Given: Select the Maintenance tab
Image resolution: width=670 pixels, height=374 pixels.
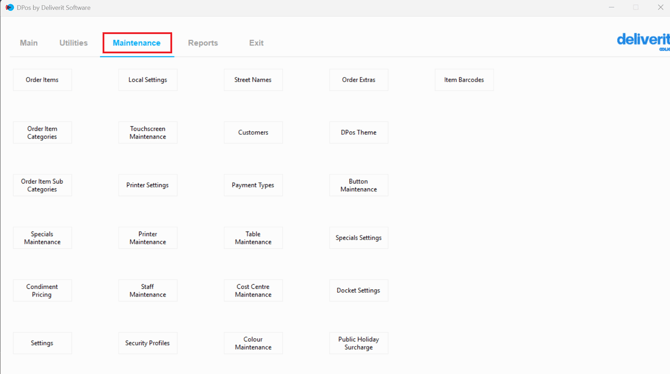Looking at the screenshot, I should (x=137, y=43).
